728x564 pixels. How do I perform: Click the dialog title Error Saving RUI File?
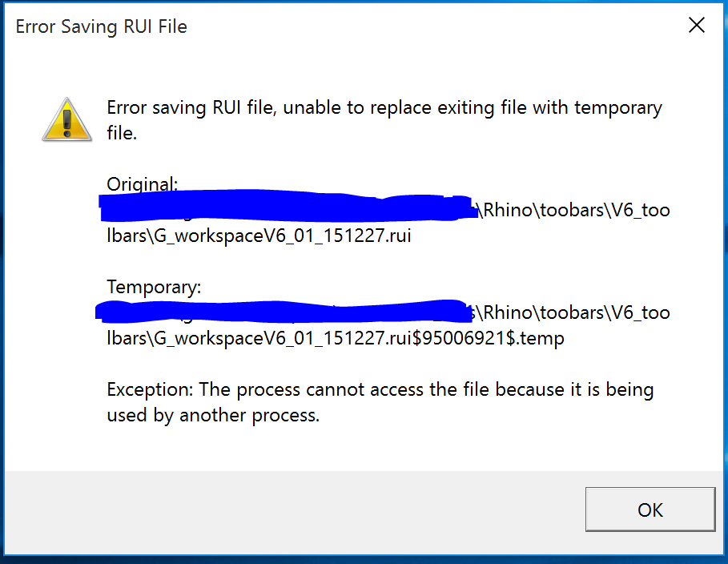click(x=101, y=26)
